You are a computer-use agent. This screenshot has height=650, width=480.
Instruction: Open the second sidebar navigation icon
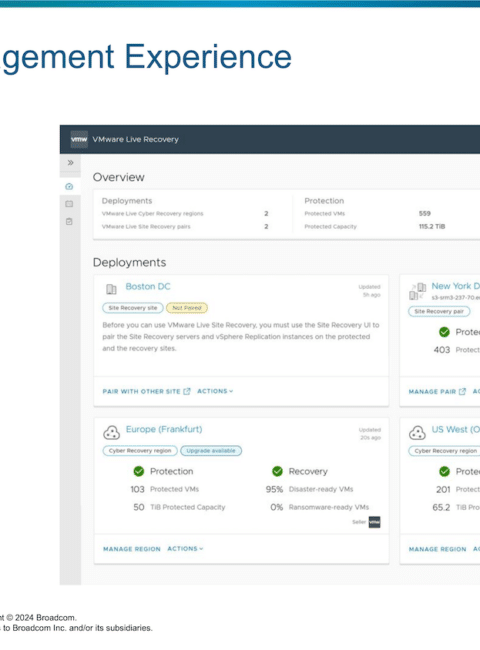tap(69, 204)
